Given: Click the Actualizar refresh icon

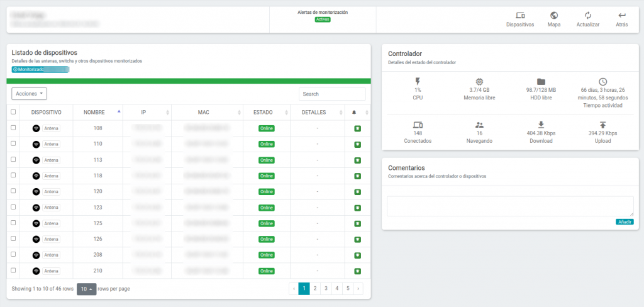Looking at the screenshot, I should pyautogui.click(x=588, y=16).
